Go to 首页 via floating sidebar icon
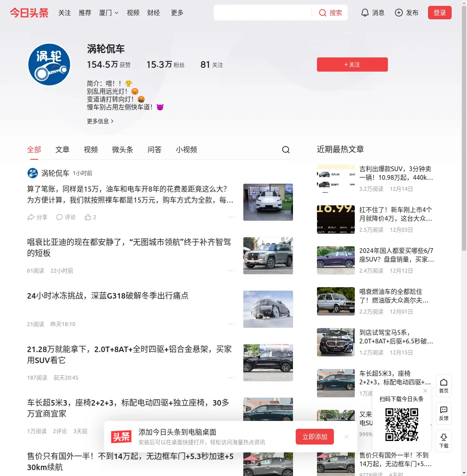The image size is (467, 476). coord(444,386)
